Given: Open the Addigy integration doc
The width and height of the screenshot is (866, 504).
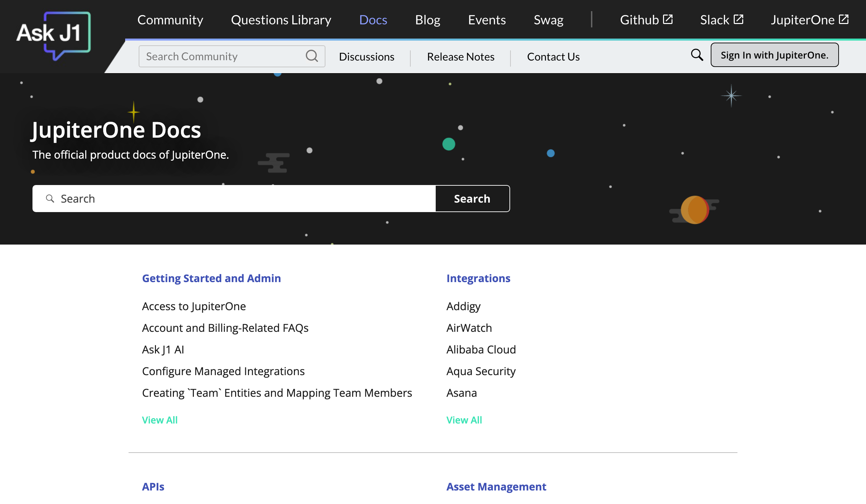Looking at the screenshot, I should pyautogui.click(x=463, y=306).
